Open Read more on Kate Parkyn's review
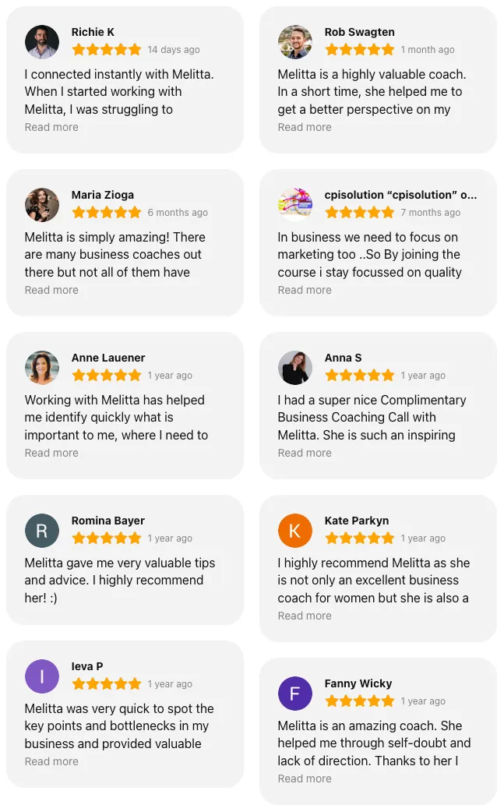Viewport: 504px width, 812px height. (305, 616)
